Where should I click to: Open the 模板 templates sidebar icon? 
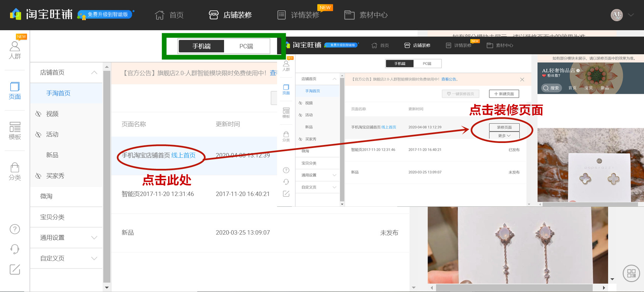15,131
